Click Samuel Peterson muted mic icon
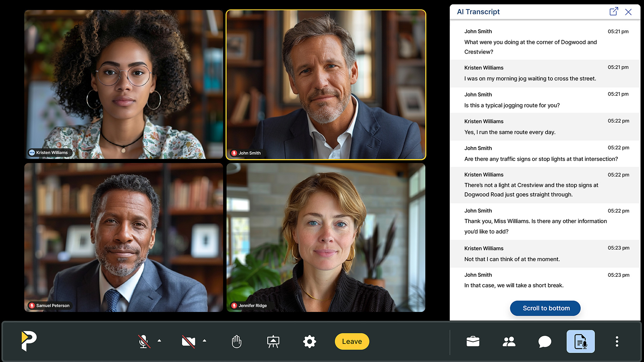The image size is (644, 362). pos(32,305)
